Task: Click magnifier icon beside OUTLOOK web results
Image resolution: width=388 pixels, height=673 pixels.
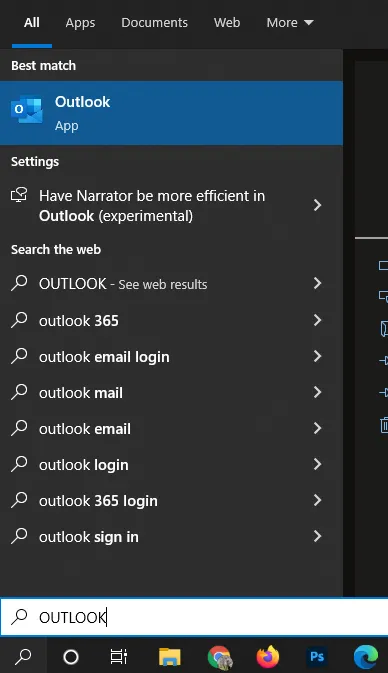Action: pyautogui.click(x=19, y=283)
